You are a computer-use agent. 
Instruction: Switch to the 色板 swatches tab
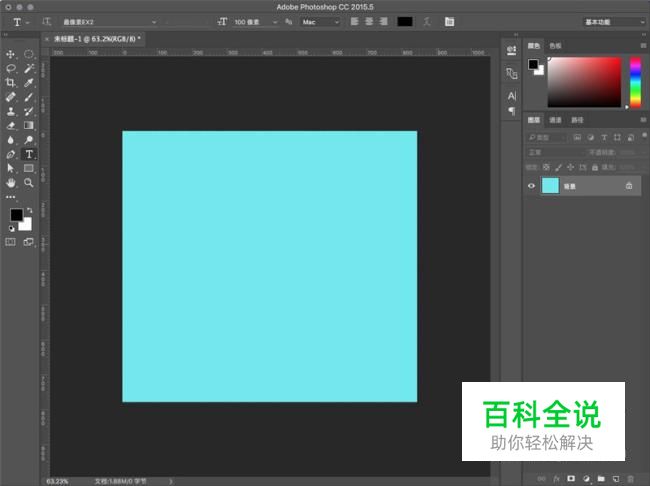point(555,45)
